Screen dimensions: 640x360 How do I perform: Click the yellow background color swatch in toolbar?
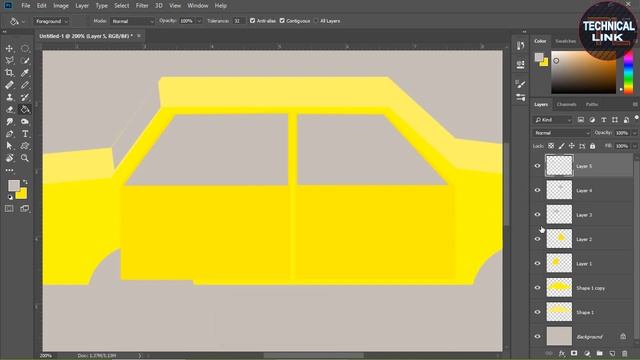click(22, 194)
